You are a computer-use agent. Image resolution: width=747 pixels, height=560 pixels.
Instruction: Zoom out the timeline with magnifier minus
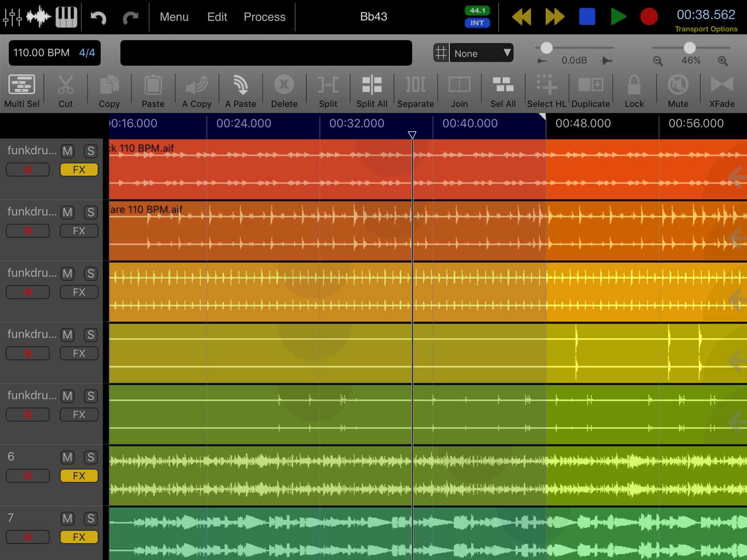pyautogui.click(x=658, y=61)
